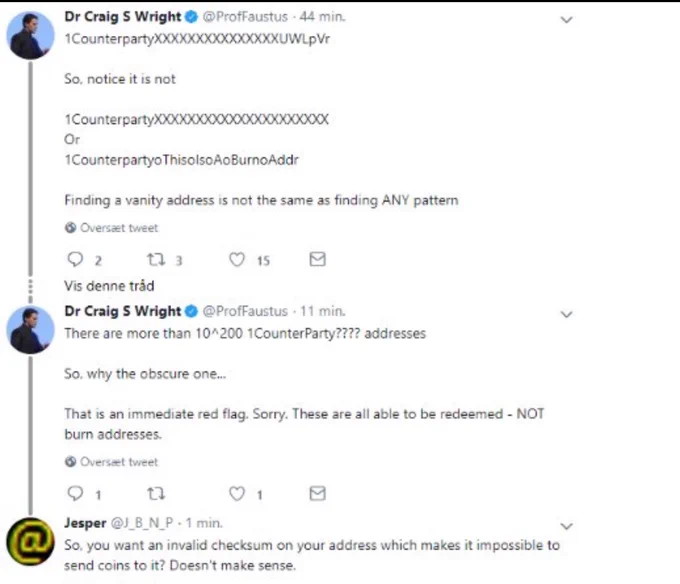Like the tweet with 15 likes
The width and height of the screenshot is (680, 584).
(x=237, y=259)
